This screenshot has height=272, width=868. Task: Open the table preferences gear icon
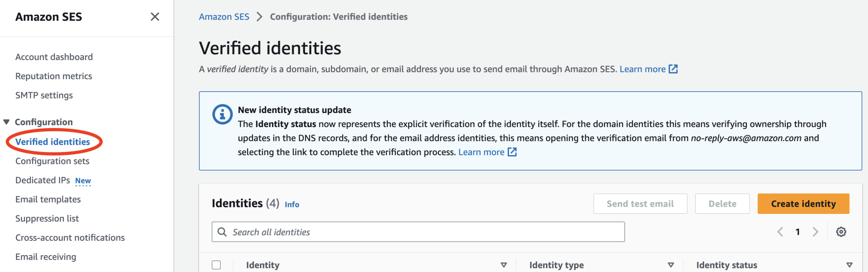point(841,232)
